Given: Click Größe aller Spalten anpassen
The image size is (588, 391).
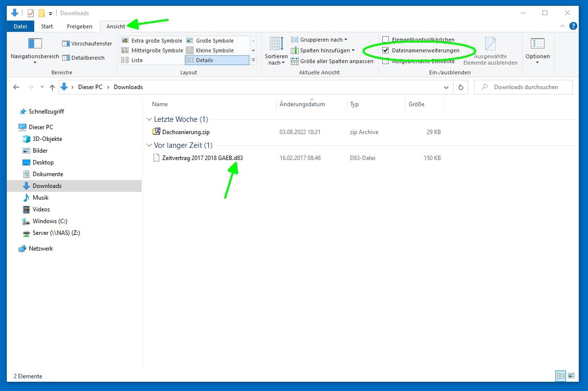Looking at the screenshot, I should pyautogui.click(x=332, y=61).
